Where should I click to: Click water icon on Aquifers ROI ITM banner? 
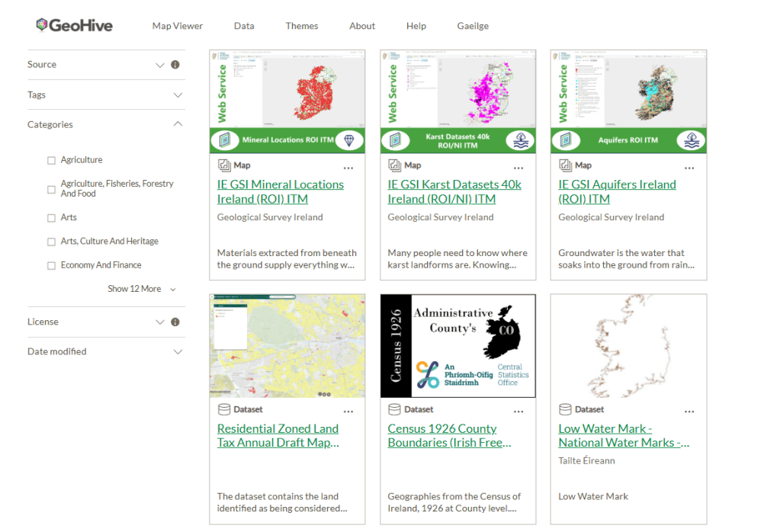point(692,141)
